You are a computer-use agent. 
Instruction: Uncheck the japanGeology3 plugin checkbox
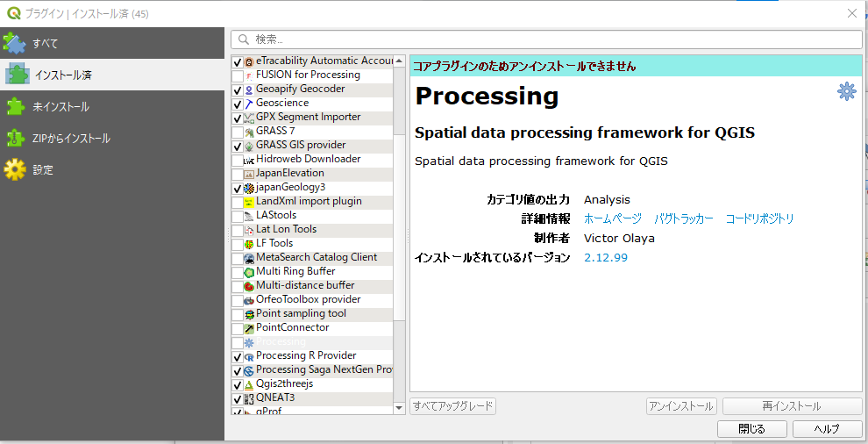[x=238, y=188]
